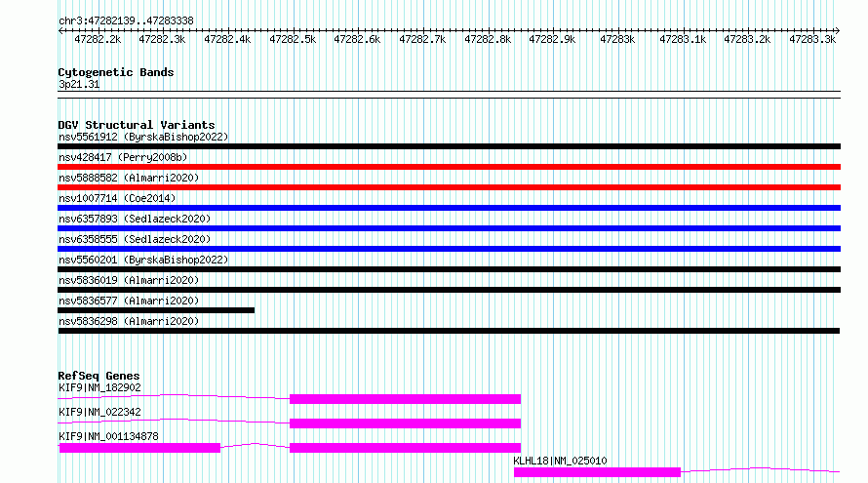Click the 47282.4k ruler tick label
This screenshot has width=868, height=483.
click(227, 40)
